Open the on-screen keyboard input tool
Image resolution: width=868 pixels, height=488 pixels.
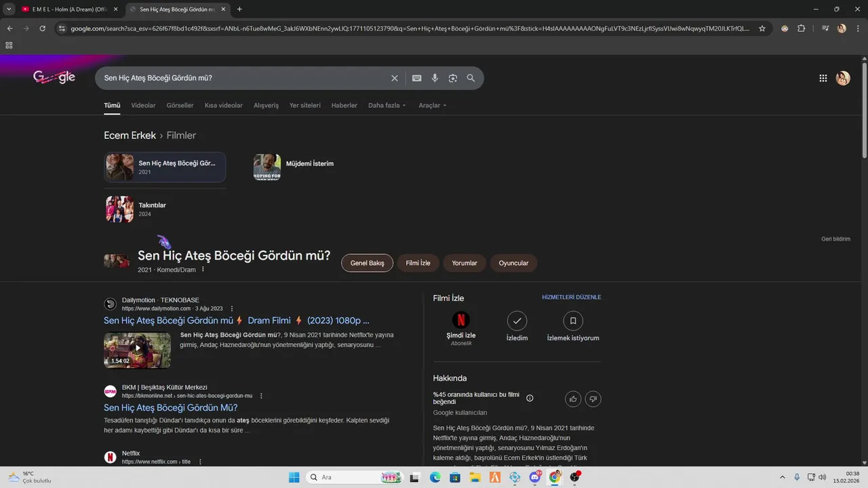point(417,78)
